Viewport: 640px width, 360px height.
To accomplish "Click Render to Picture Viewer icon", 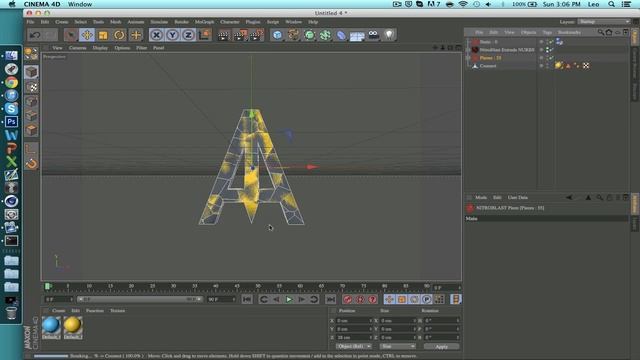I will 240,35.
